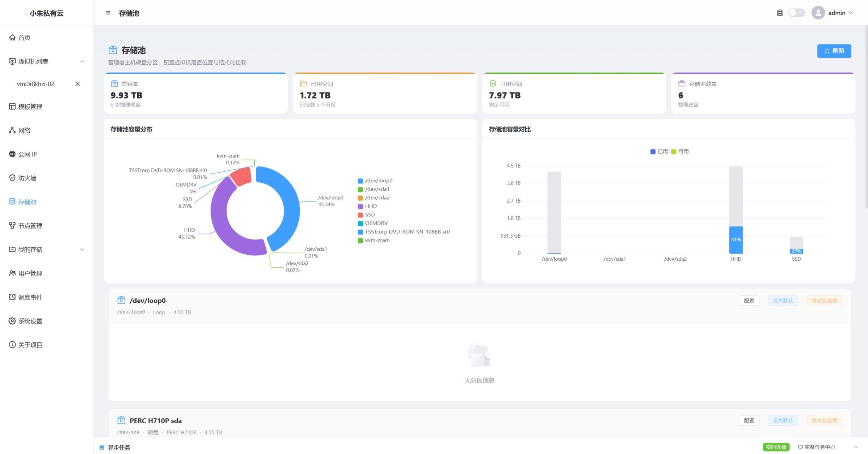Click the HHD purple legend swatch
The width and height of the screenshot is (868, 454).
click(x=360, y=206)
